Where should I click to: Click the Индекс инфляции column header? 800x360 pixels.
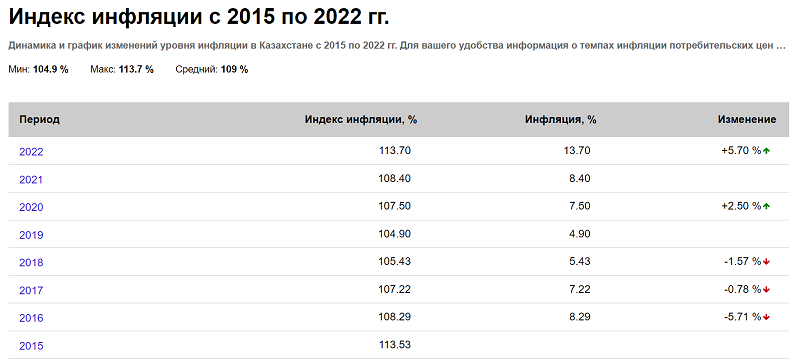[361, 120]
